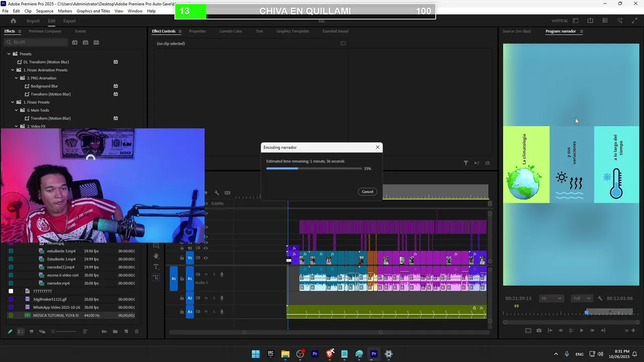Switch project panel to list view

(x=21, y=331)
